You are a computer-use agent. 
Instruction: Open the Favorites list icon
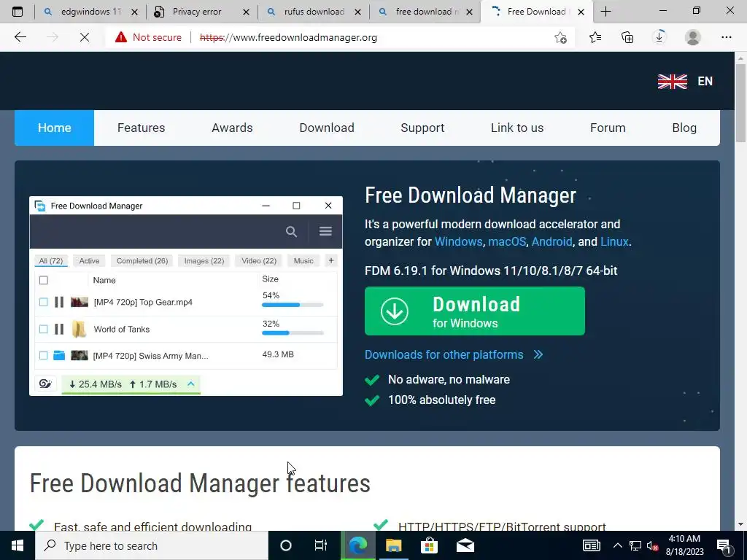click(595, 37)
